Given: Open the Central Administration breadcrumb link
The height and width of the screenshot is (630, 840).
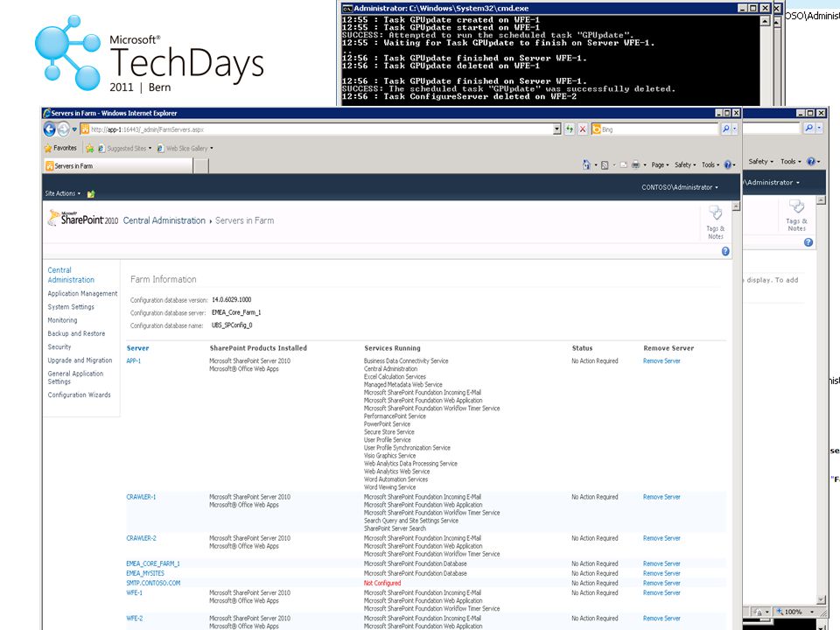Looking at the screenshot, I should pyautogui.click(x=164, y=220).
